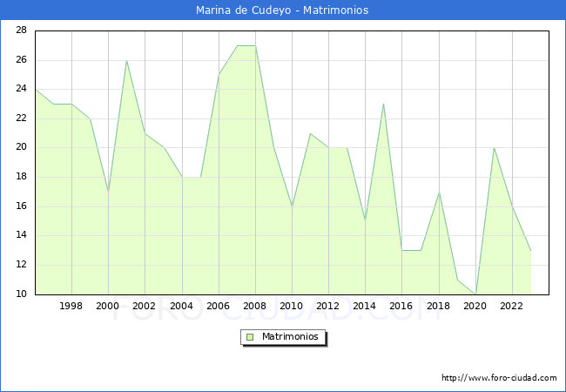Click the y-axis label 18

(21, 177)
